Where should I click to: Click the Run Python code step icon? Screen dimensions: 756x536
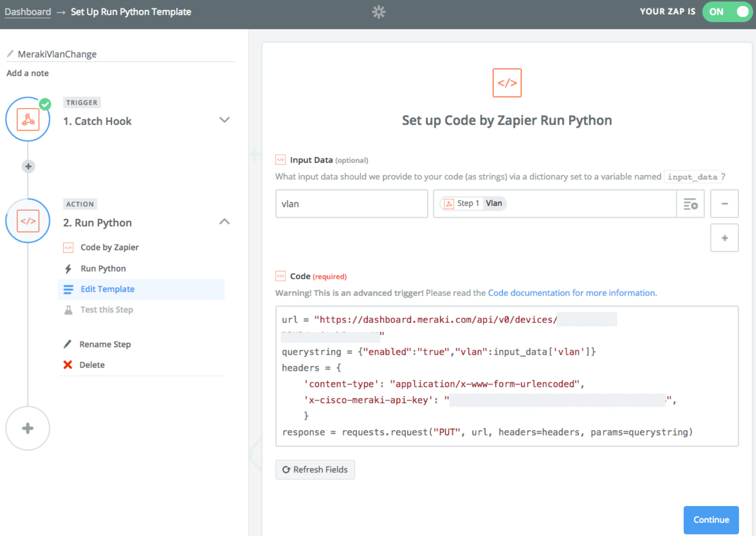point(28,221)
